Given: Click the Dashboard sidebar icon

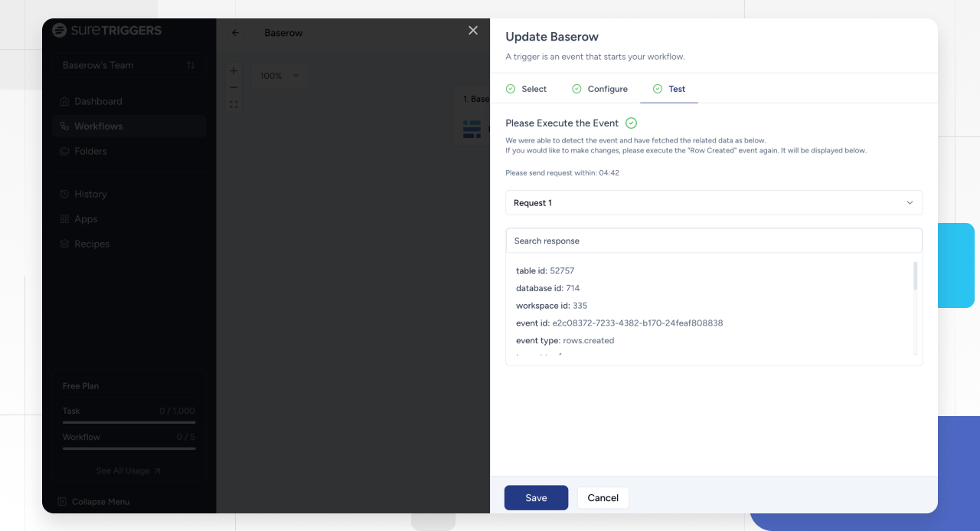Looking at the screenshot, I should click(x=64, y=101).
